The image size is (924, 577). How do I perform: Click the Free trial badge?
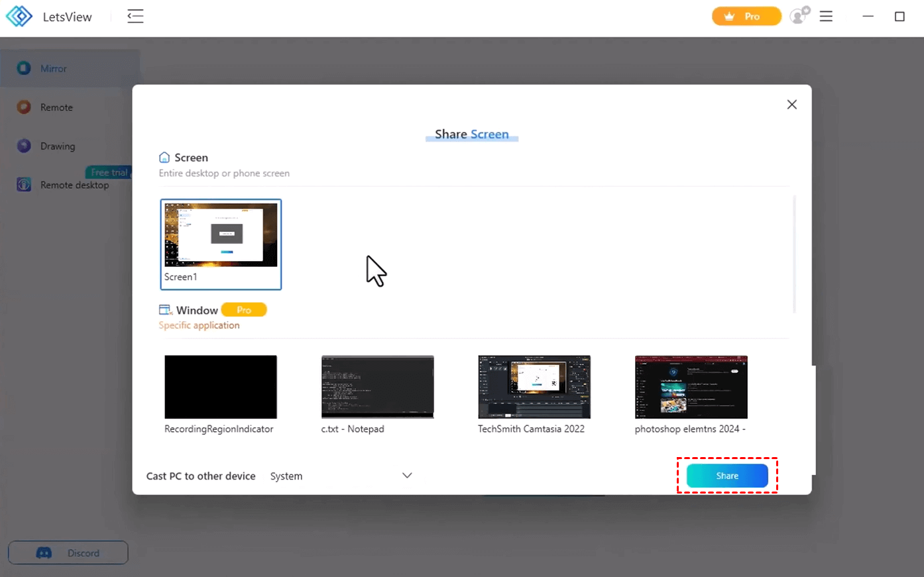tap(109, 172)
